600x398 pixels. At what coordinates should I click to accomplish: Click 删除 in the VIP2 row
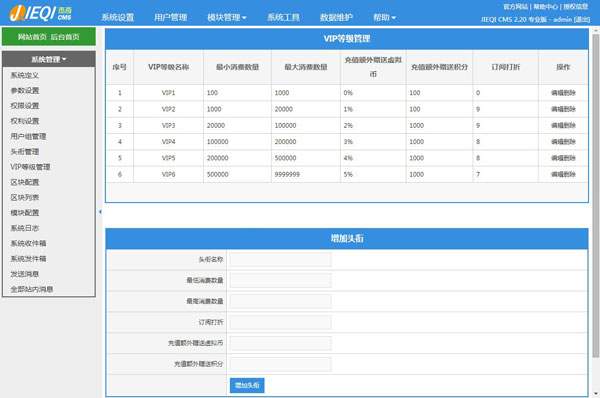[x=569, y=109]
